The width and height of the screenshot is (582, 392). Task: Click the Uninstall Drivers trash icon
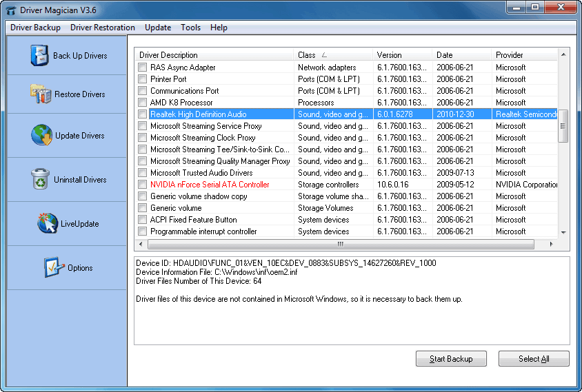coord(40,180)
